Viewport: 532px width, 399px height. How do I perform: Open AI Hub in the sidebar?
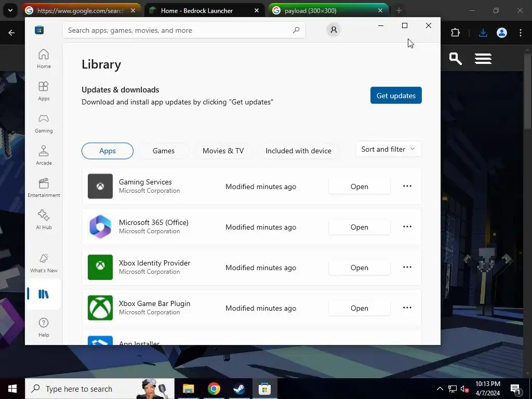coord(44,220)
